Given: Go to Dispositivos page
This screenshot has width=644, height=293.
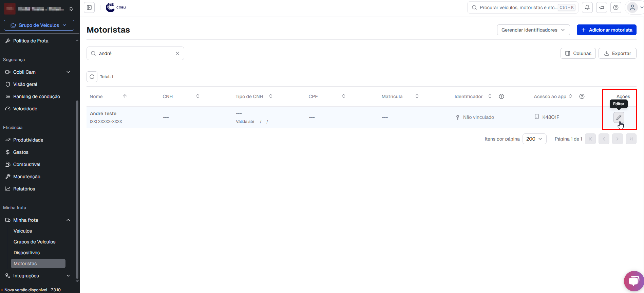Looking at the screenshot, I should point(26,253).
